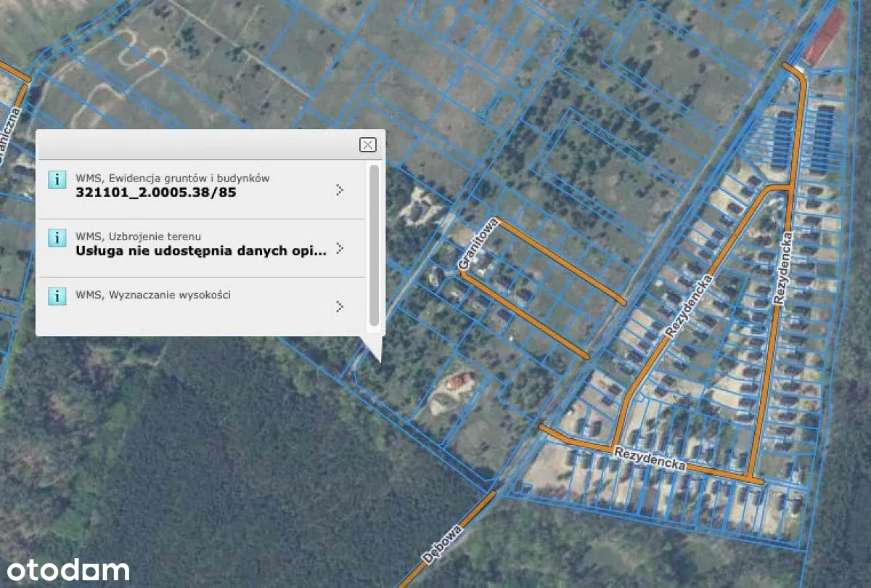Click info icon beside Ewidencja gruntów i budynków
This screenshot has width=871, height=588.
57,179
